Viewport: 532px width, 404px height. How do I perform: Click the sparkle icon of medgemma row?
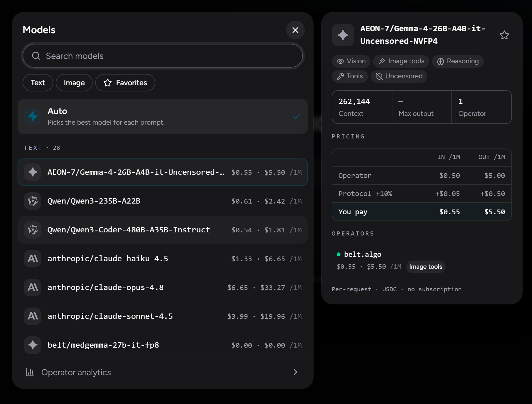pyautogui.click(x=33, y=345)
